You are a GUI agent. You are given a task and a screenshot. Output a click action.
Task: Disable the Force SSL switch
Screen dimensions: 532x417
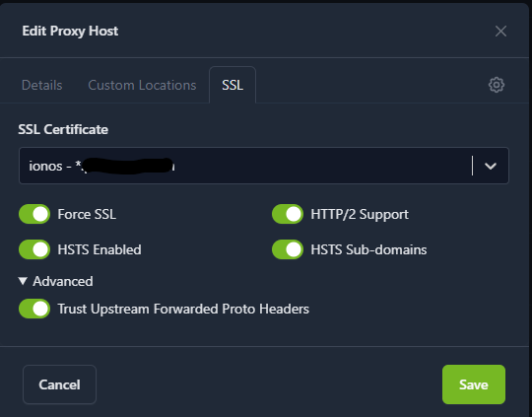34,214
